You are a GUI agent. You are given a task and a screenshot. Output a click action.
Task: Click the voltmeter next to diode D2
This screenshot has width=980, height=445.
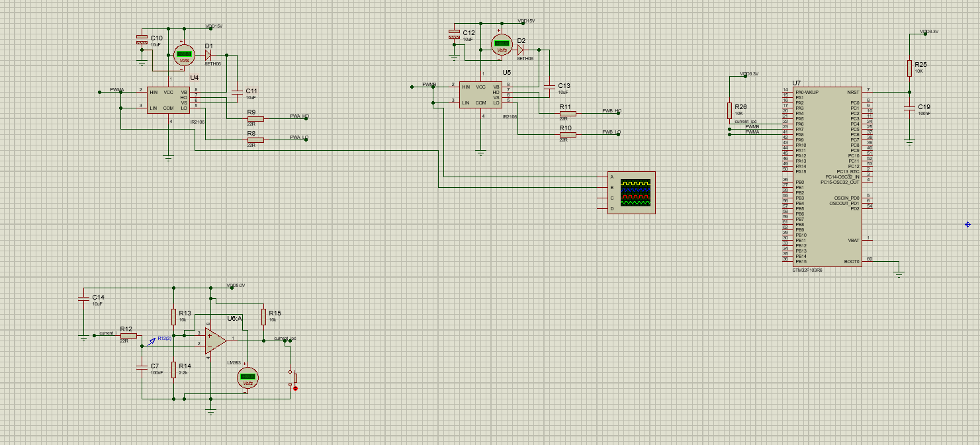pos(502,45)
